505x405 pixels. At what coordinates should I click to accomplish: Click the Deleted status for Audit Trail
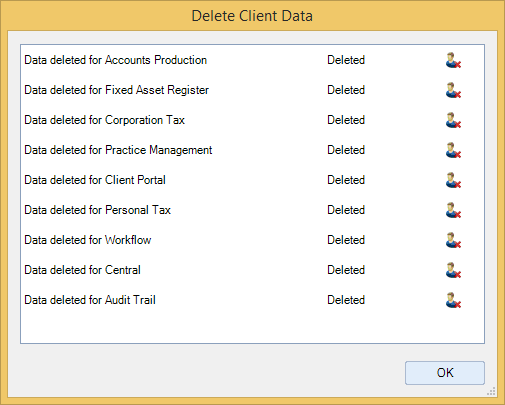(x=346, y=300)
